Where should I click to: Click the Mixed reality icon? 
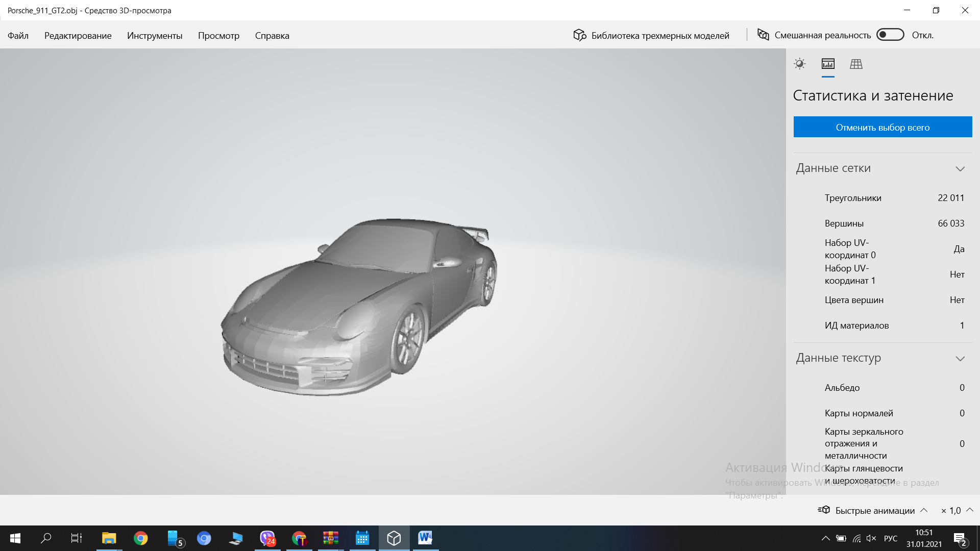click(x=763, y=35)
